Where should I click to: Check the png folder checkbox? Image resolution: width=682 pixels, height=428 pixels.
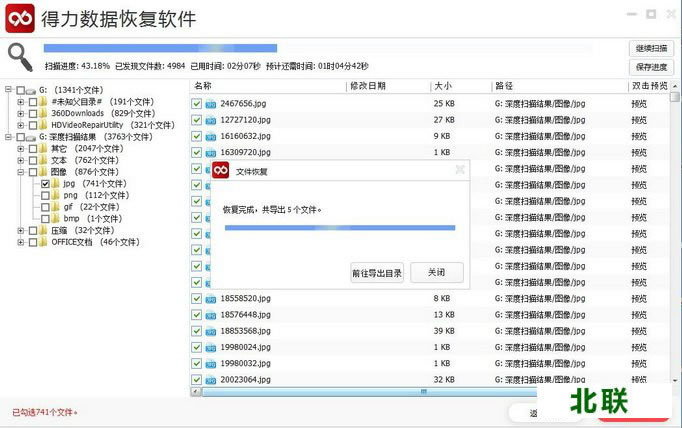coord(44,195)
